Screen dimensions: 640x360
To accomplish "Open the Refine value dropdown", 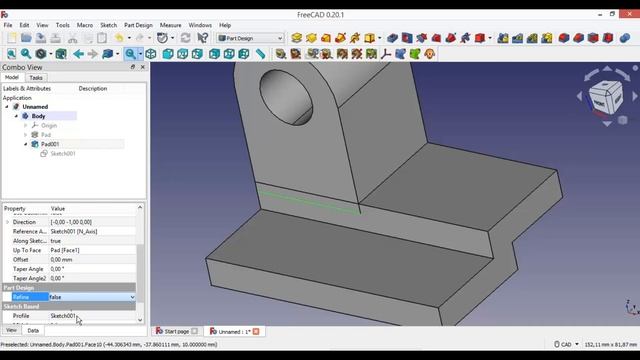I will [x=132, y=297].
